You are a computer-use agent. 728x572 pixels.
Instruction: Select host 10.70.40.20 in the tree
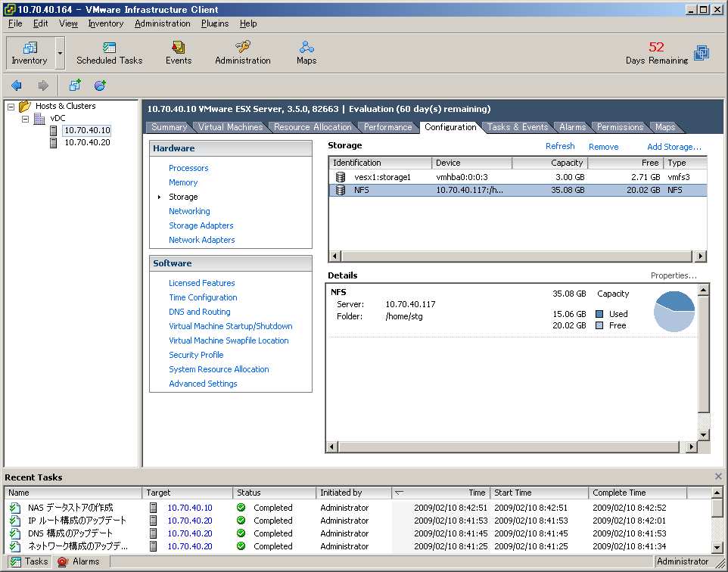pos(87,142)
